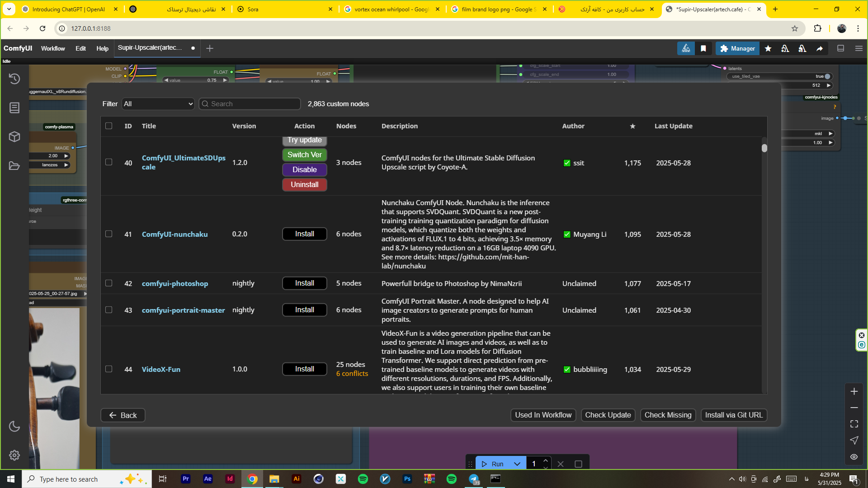Open the node library sidebar icon
This screenshot has height=488, width=868.
14,108
